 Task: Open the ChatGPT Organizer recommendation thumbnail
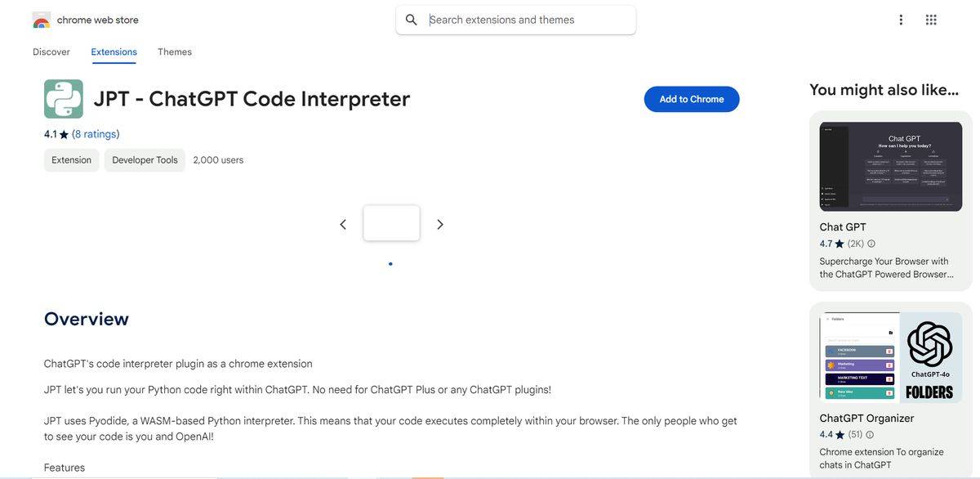pyautogui.click(x=890, y=357)
